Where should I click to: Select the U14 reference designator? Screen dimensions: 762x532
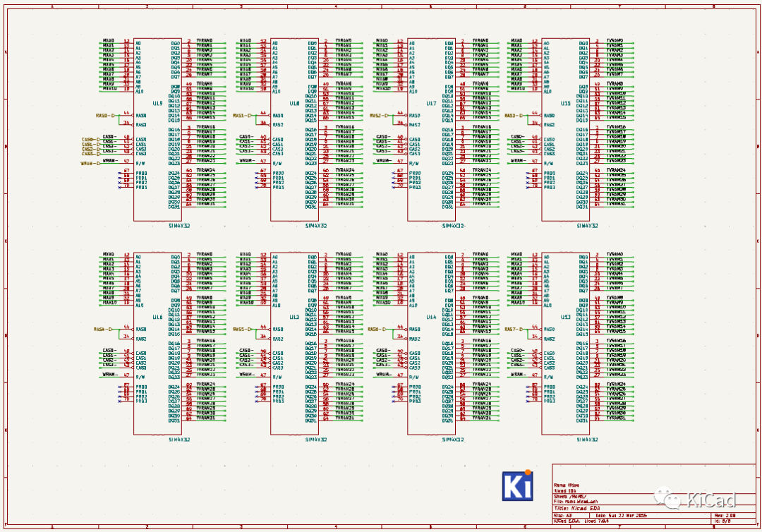point(431,318)
